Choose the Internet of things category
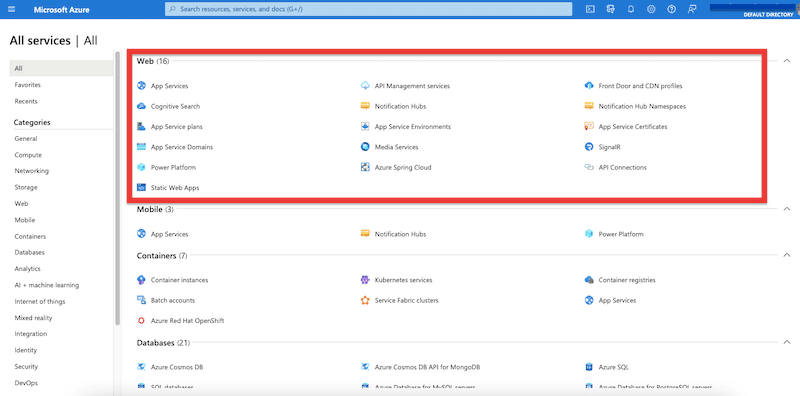 [40, 302]
